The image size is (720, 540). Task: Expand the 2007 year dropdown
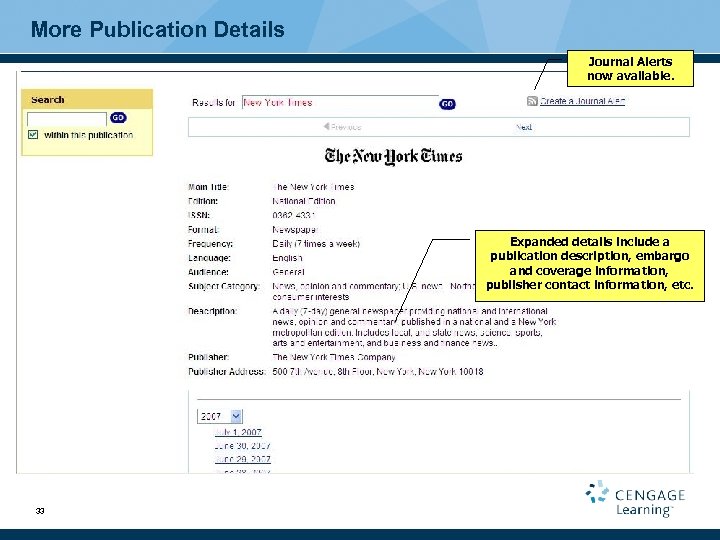point(220,416)
